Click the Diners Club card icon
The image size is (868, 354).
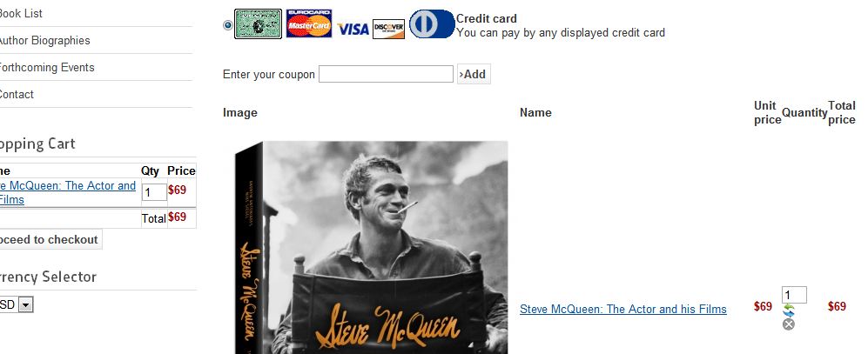tap(432, 23)
